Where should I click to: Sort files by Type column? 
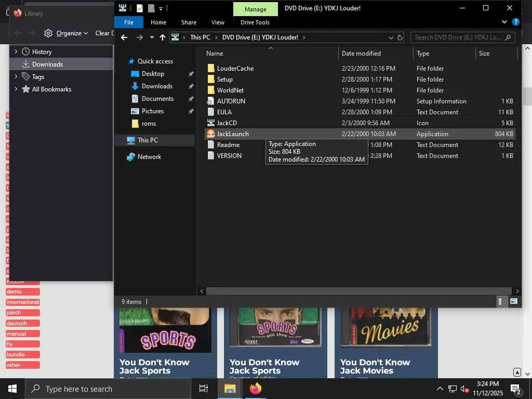(x=423, y=54)
